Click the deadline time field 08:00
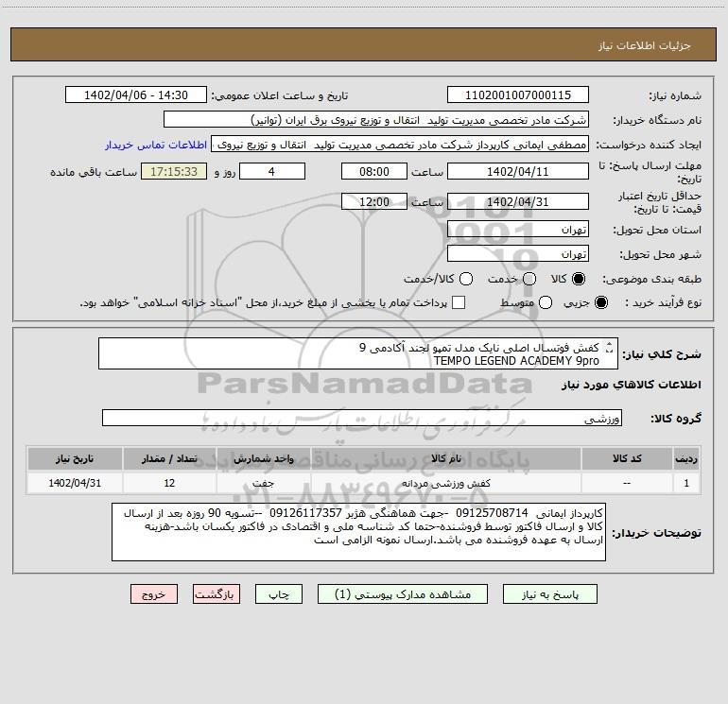Image resolution: width=728 pixels, height=704 pixels. click(x=374, y=171)
